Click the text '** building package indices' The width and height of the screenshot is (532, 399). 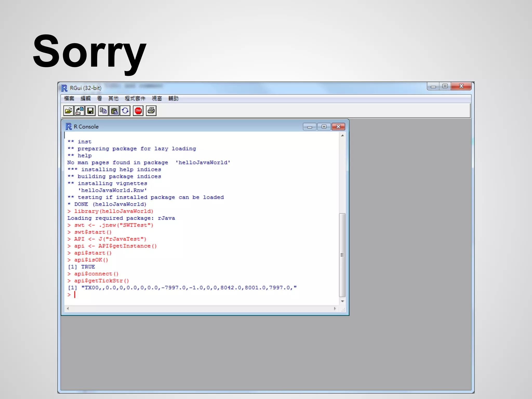click(114, 176)
